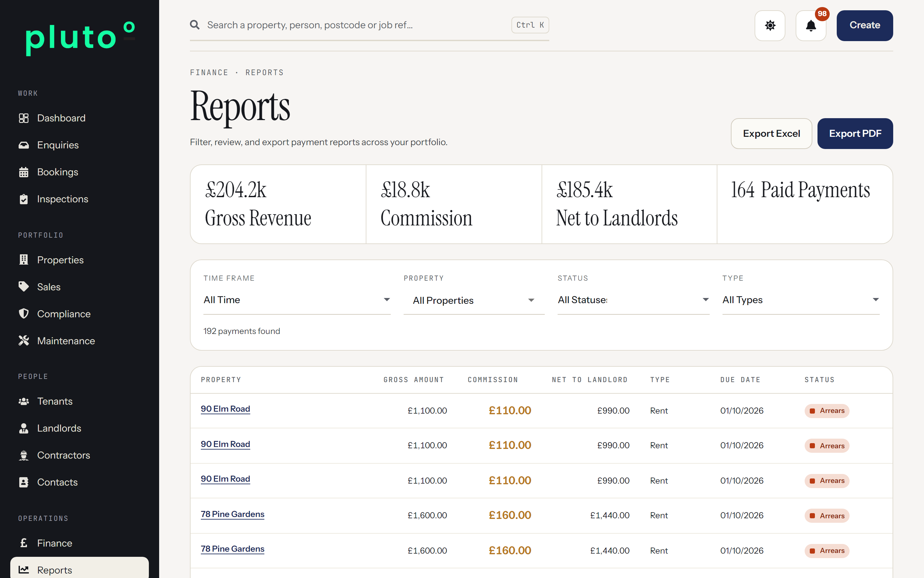The height and width of the screenshot is (578, 924).
Task: Click the Ctrl K shortcut hint
Action: (530, 25)
